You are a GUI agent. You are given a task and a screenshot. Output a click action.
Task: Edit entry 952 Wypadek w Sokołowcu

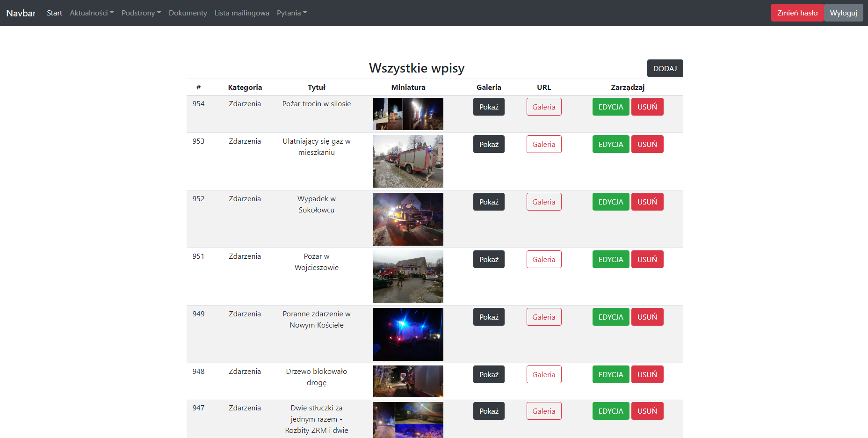pos(611,202)
